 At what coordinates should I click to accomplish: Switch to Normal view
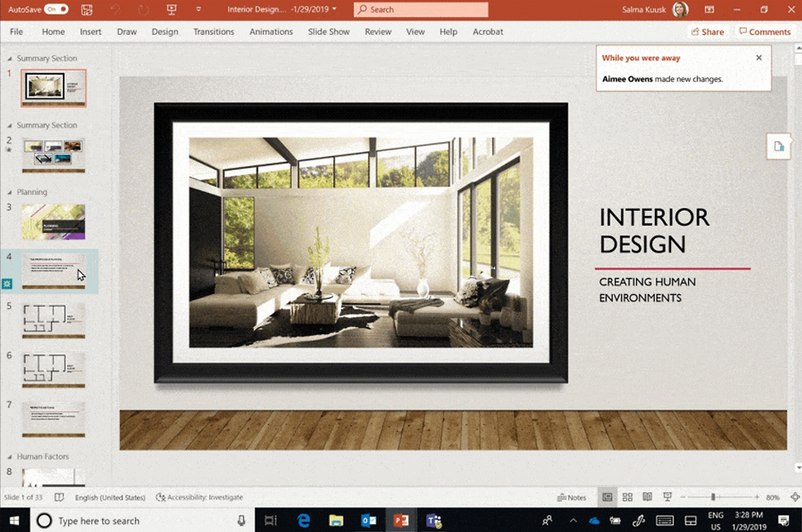click(x=607, y=496)
